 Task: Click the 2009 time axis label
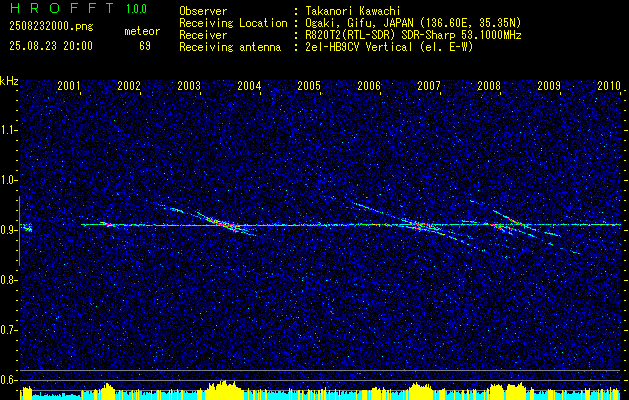(549, 85)
